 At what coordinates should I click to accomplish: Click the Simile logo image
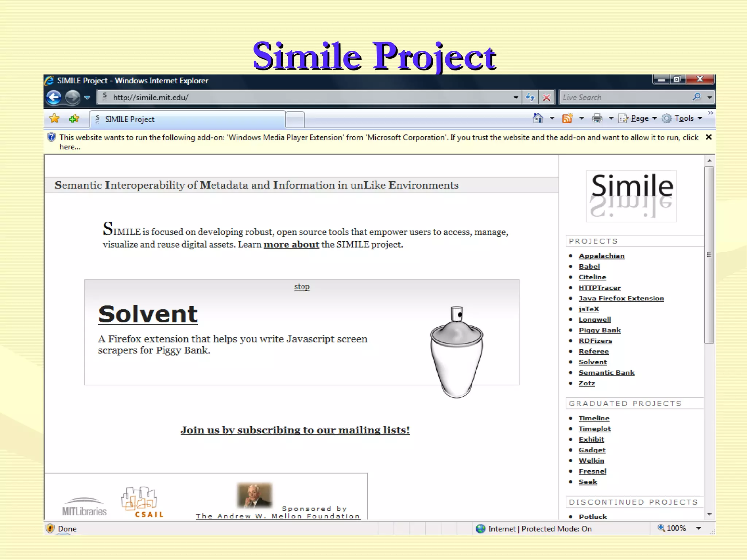[x=631, y=196]
